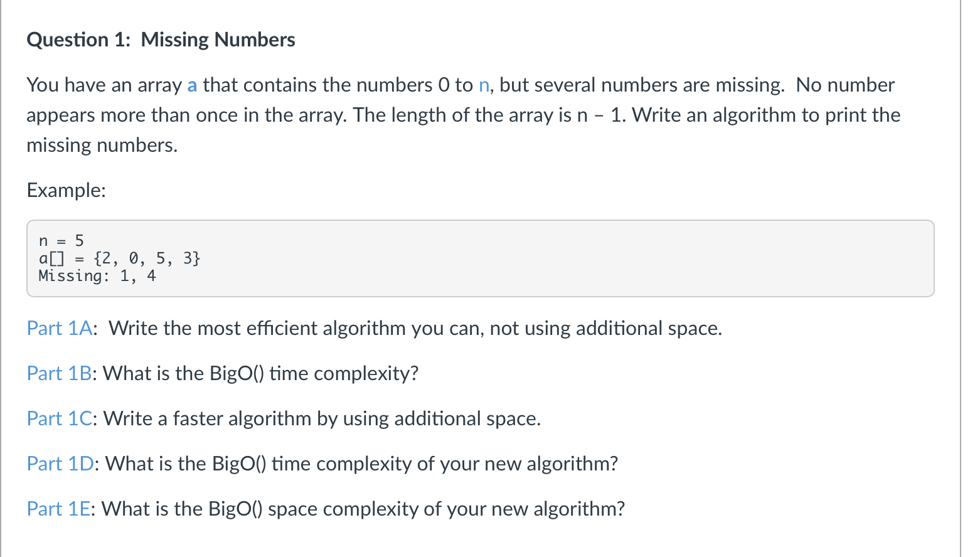Click "space complexity of your new algorithm" text

pyautogui.click(x=446, y=509)
